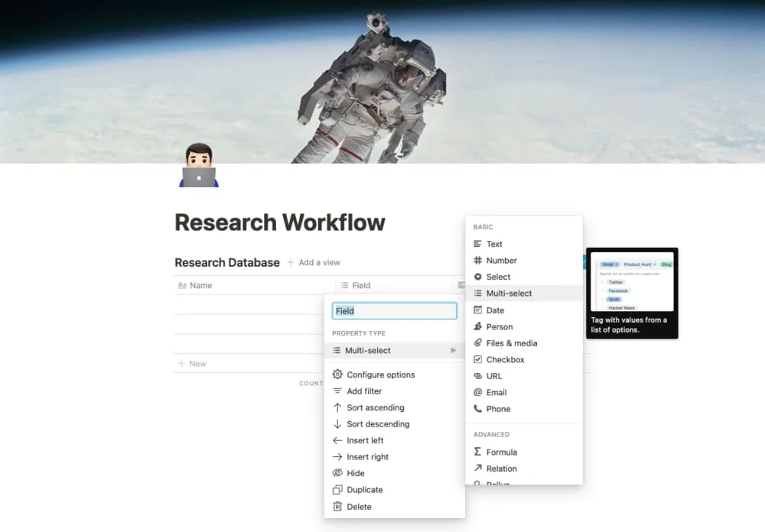765x532 pixels.
Task: Click New to add a row
Action: click(x=192, y=363)
